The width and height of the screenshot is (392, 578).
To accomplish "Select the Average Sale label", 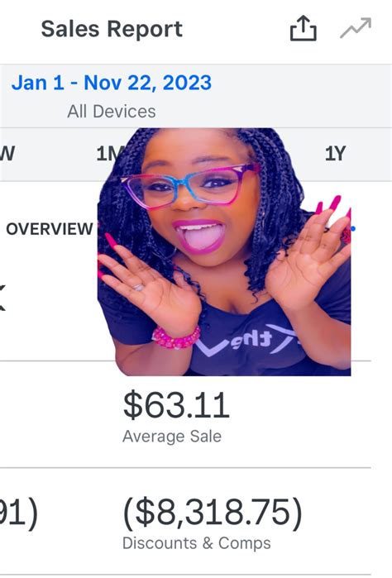I will 172,437.
